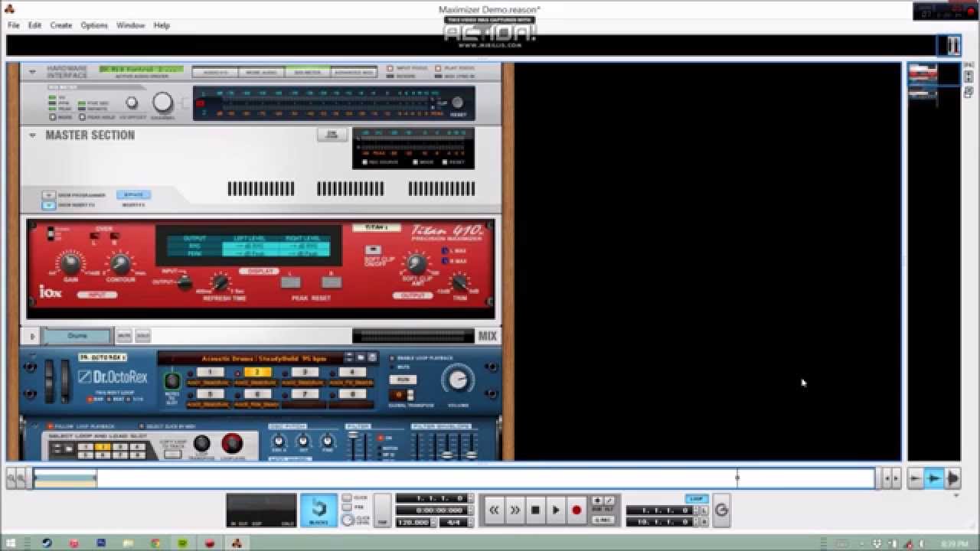Select loop slot 2 on Dr. OctoRex
The height and width of the screenshot is (551, 980).
tap(257, 373)
